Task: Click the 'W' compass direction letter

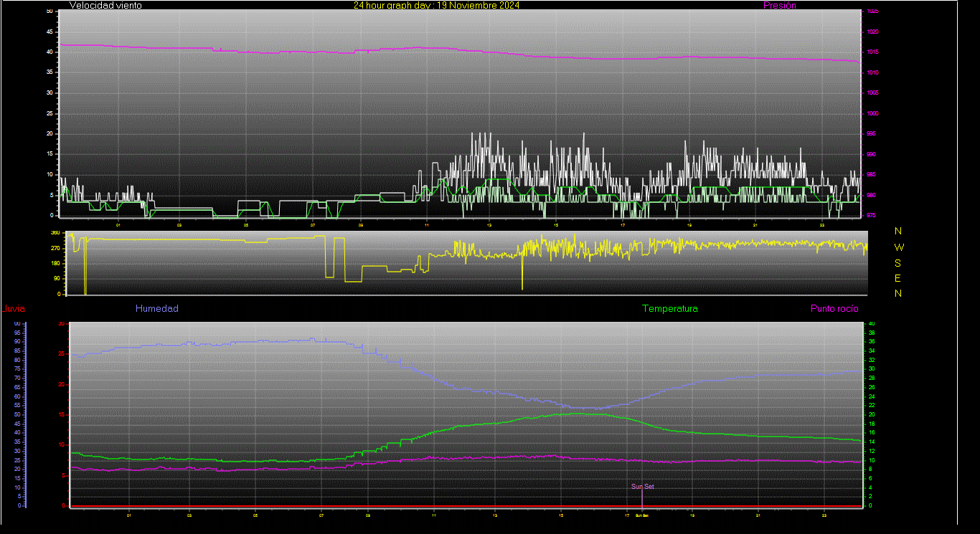Action: [899, 247]
